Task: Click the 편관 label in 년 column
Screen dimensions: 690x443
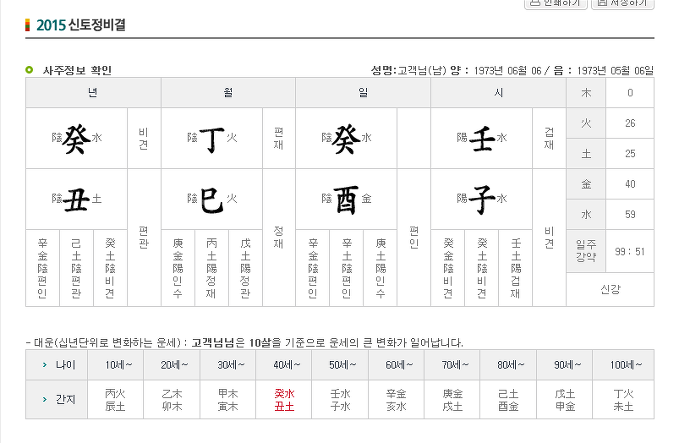Action: (143, 238)
